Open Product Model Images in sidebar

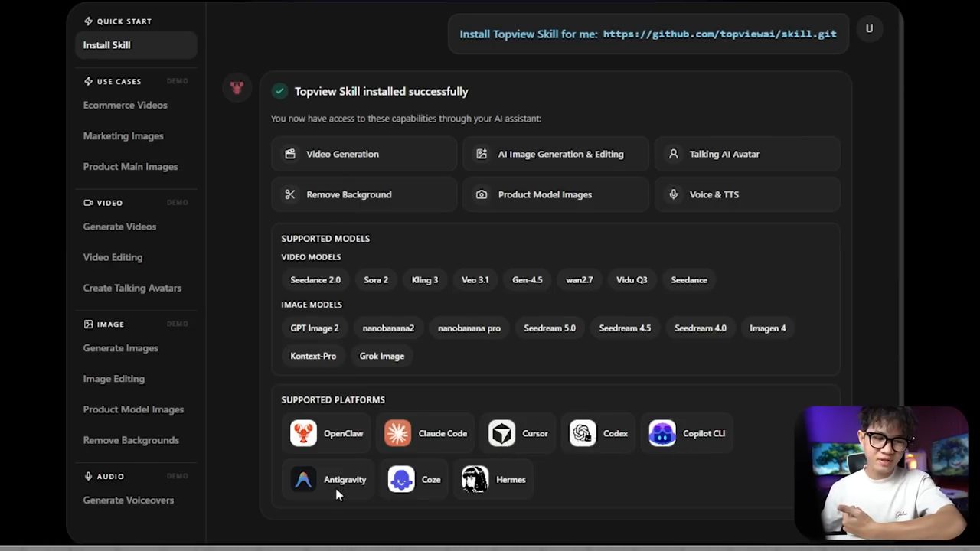point(133,409)
